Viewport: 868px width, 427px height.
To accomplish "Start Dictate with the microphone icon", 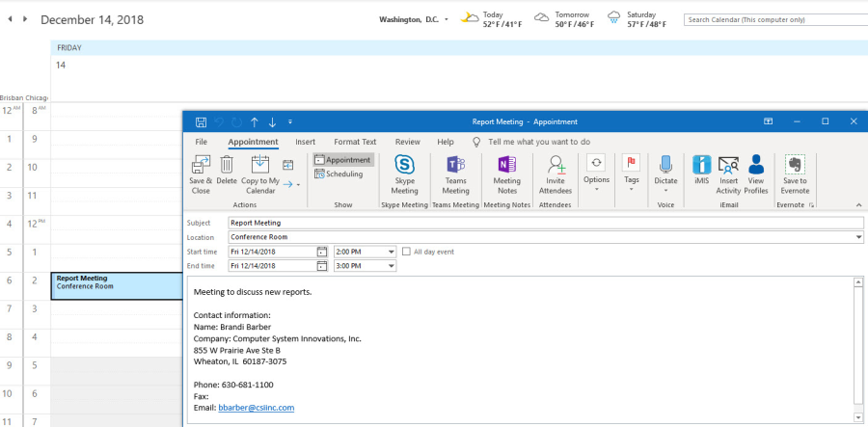I will pyautogui.click(x=665, y=166).
